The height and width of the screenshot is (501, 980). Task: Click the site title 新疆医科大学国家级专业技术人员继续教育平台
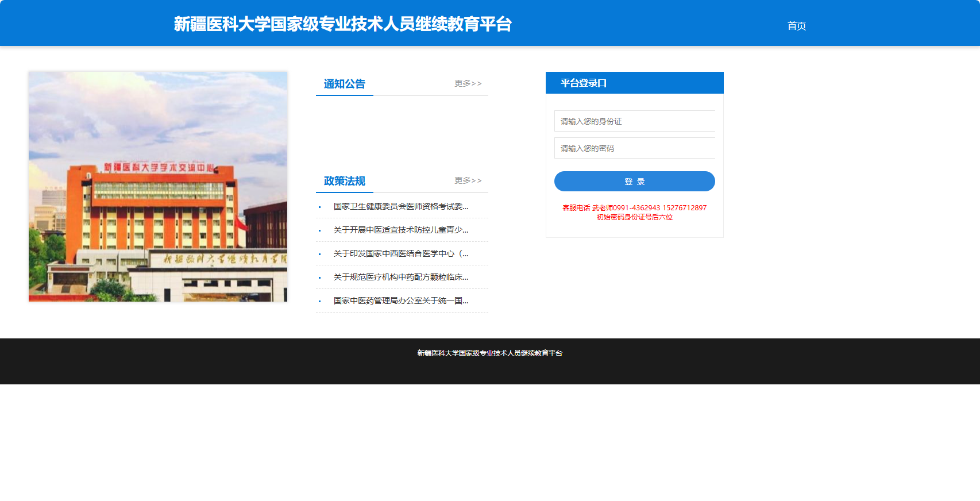[x=343, y=24]
